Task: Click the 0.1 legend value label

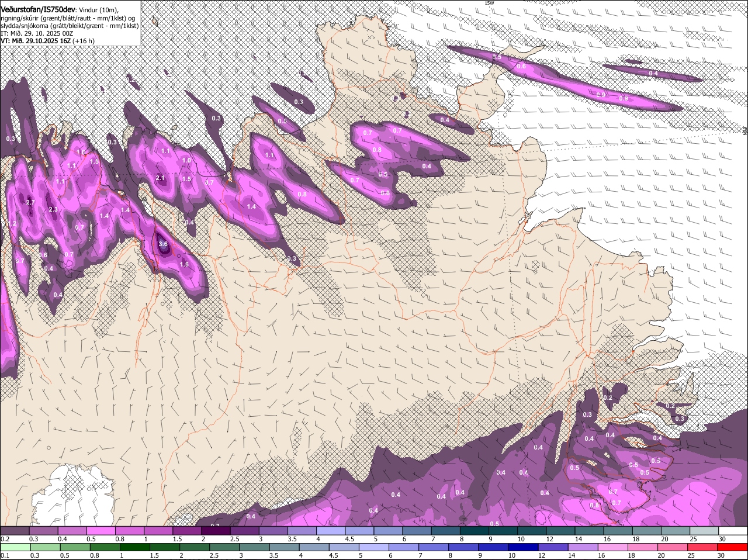Action: tap(5, 555)
